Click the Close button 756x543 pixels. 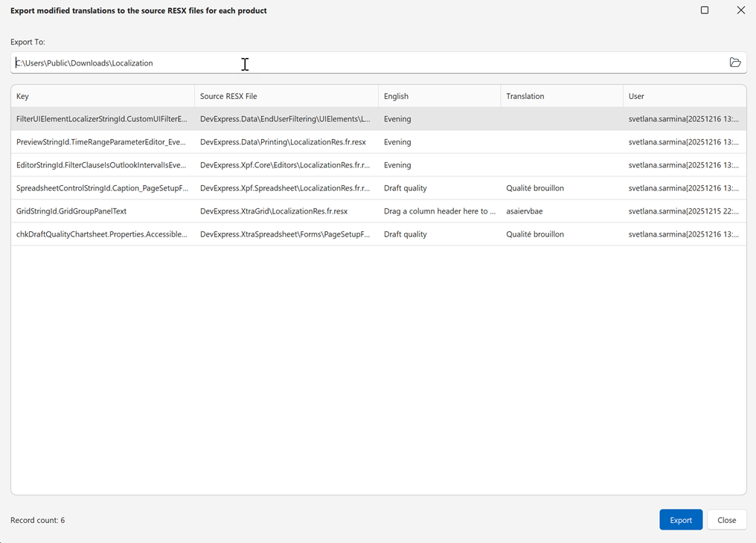[726, 519]
